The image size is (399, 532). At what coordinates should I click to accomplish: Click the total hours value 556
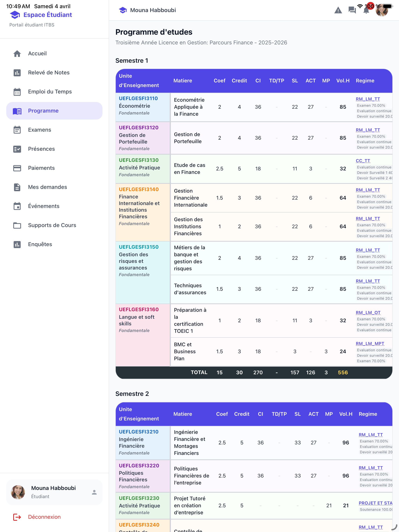(x=343, y=373)
